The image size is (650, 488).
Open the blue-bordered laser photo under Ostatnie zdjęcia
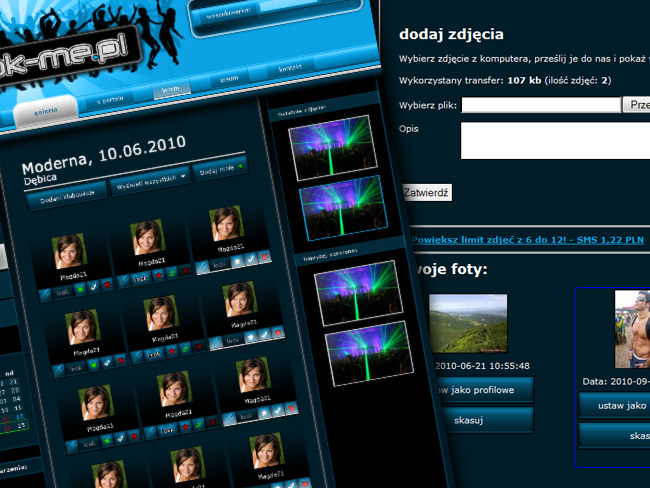pyautogui.click(x=343, y=208)
